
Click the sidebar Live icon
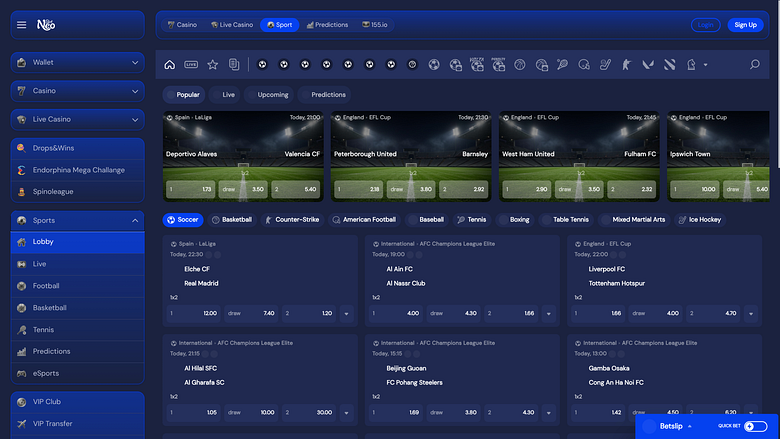(x=21, y=264)
